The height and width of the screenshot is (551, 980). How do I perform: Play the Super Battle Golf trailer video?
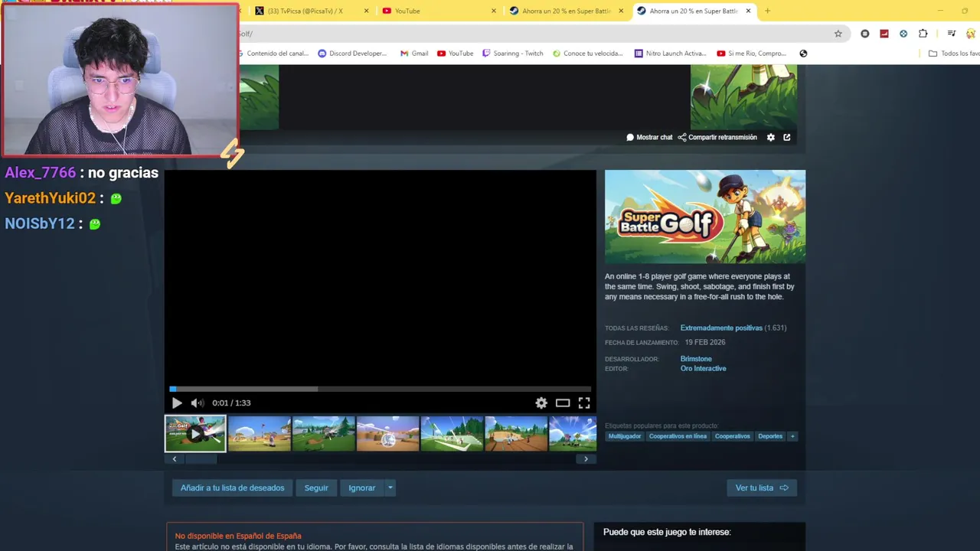[177, 403]
